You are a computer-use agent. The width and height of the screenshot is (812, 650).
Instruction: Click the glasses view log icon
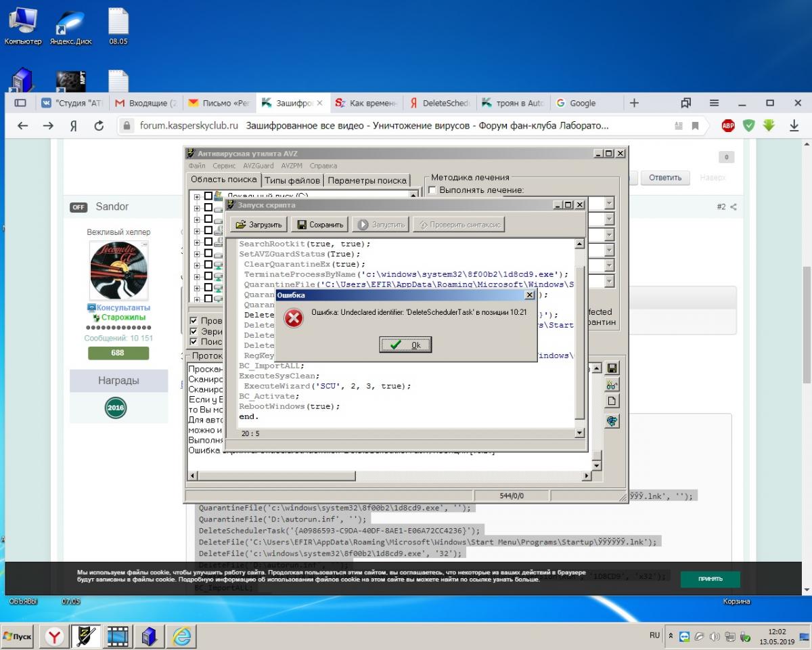point(612,385)
